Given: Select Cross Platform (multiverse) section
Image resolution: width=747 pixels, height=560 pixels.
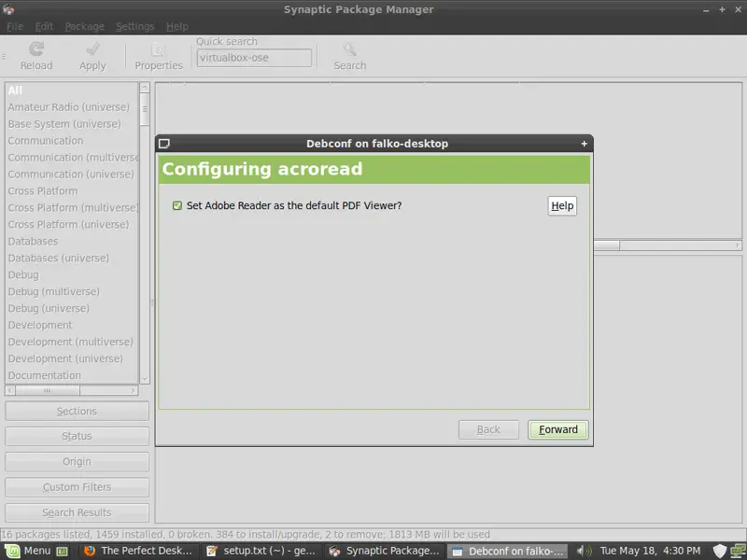Looking at the screenshot, I should [x=73, y=207].
